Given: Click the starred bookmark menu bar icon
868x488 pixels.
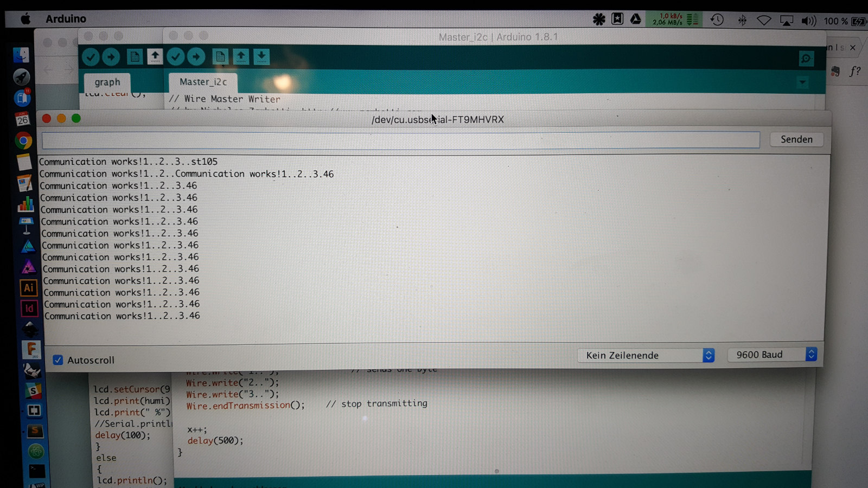Looking at the screenshot, I should click(x=617, y=19).
